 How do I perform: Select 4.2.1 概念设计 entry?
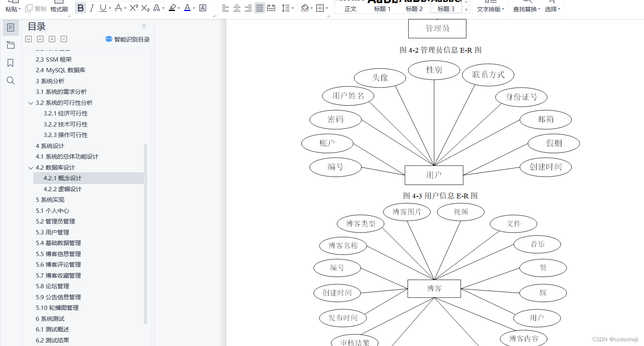pos(88,178)
